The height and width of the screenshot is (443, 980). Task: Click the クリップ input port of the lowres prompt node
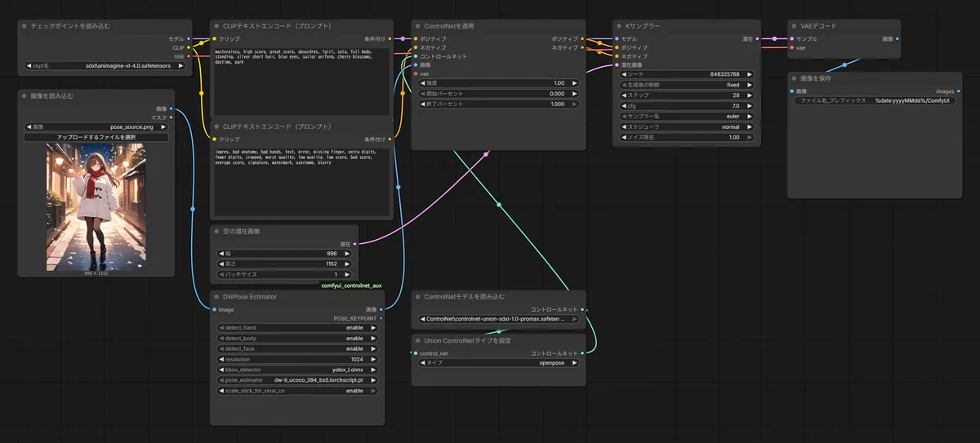click(x=214, y=140)
